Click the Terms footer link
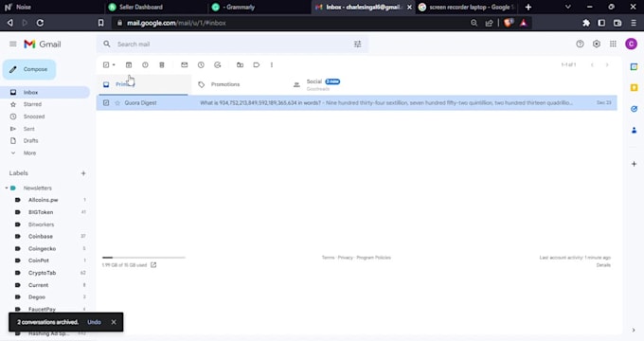The width and height of the screenshot is (644, 341). coord(328,258)
